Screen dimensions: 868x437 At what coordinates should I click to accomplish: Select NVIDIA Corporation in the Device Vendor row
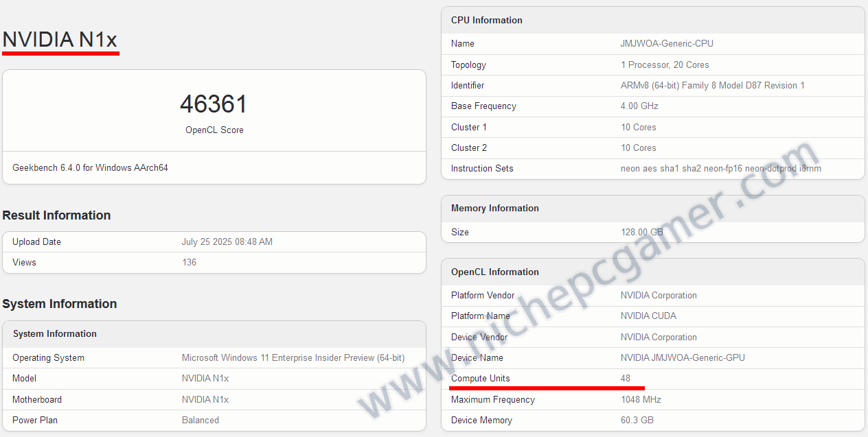[659, 337]
